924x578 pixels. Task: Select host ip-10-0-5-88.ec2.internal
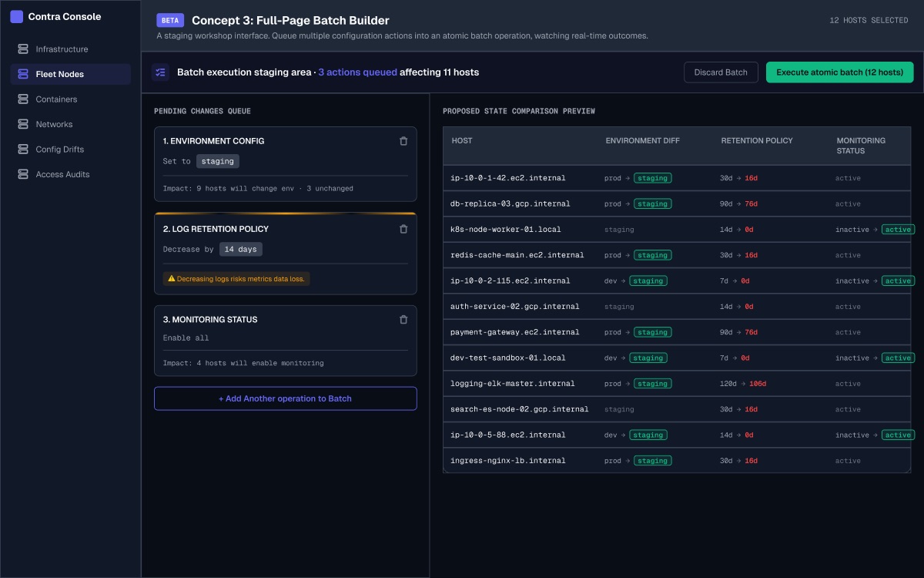[x=508, y=435]
